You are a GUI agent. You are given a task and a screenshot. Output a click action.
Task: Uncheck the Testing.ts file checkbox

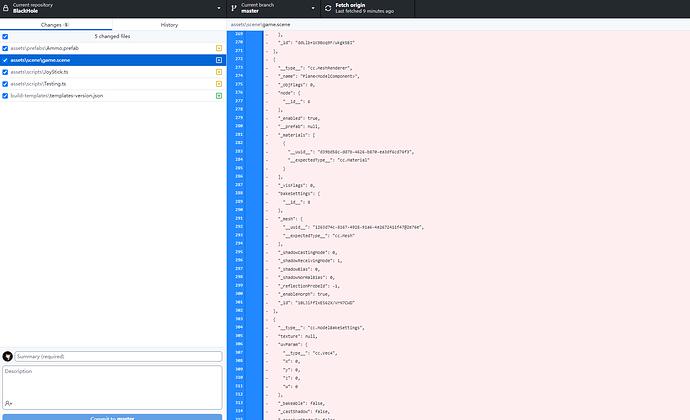pos(5,84)
